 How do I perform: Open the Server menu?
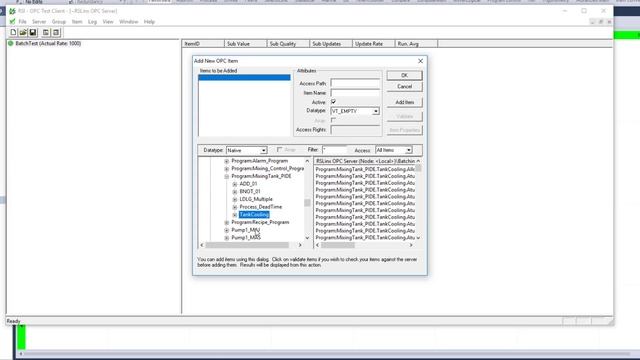(x=39, y=22)
